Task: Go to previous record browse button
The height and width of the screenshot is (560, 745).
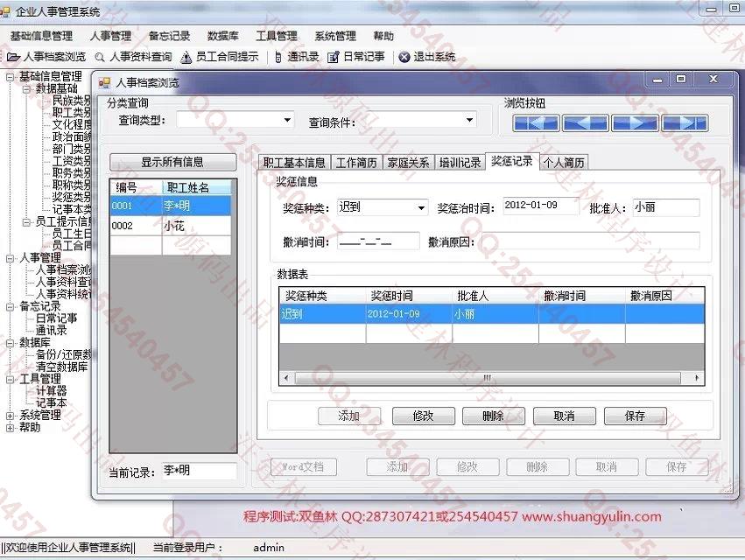Action: pyautogui.click(x=586, y=123)
